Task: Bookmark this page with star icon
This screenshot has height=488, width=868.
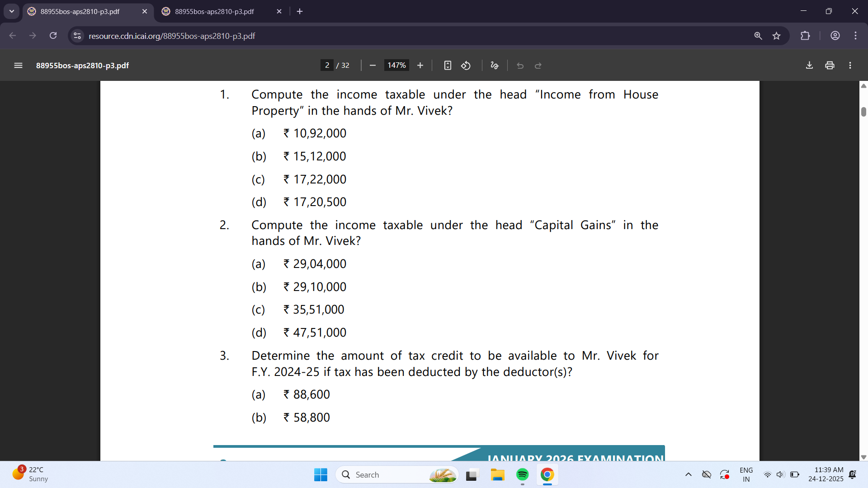Action: pos(776,36)
